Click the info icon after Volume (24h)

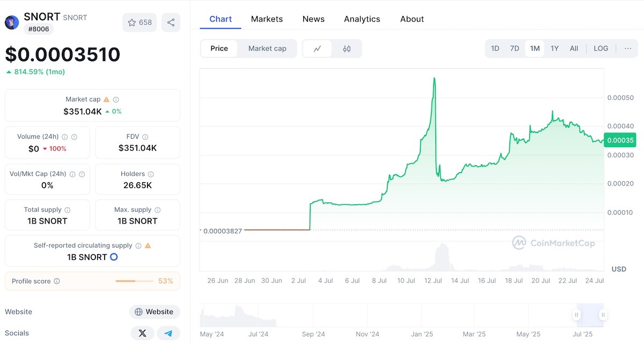point(65,137)
